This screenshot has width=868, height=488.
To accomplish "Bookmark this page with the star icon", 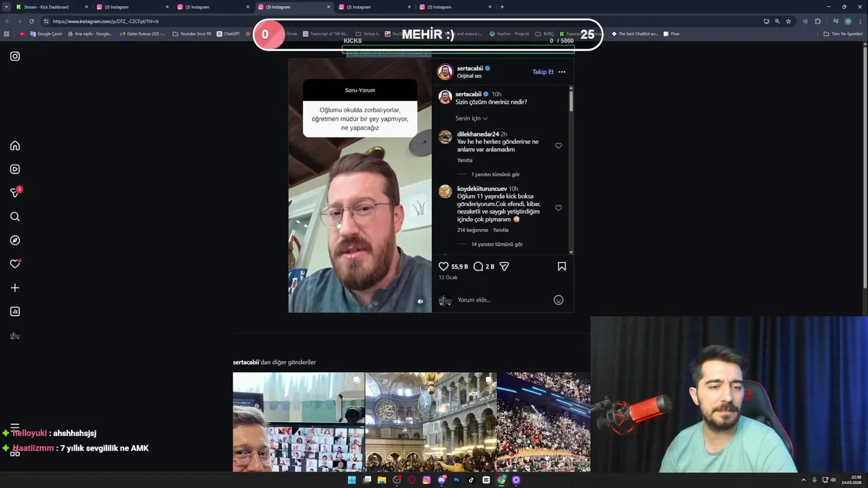I will [x=788, y=21].
